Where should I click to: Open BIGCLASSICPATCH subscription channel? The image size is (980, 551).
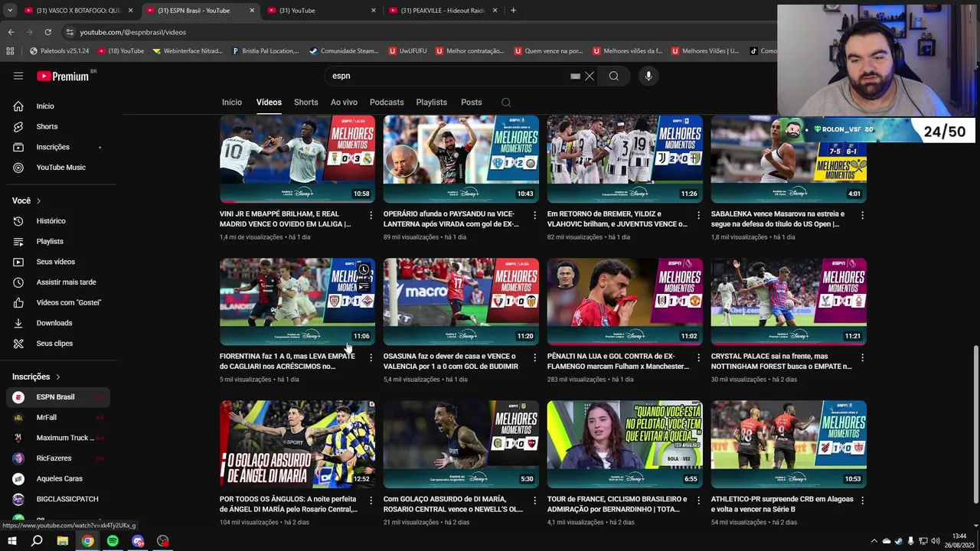pyautogui.click(x=58, y=499)
